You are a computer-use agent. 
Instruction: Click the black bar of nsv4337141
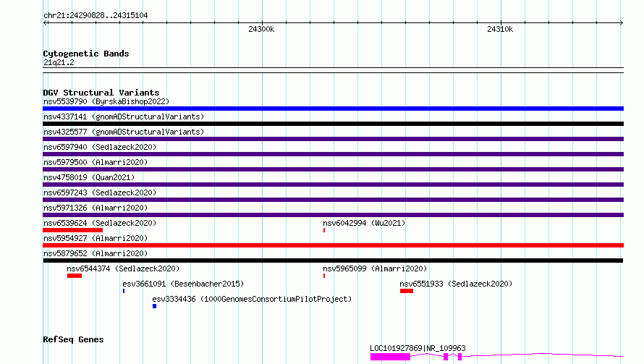[x=333, y=124]
